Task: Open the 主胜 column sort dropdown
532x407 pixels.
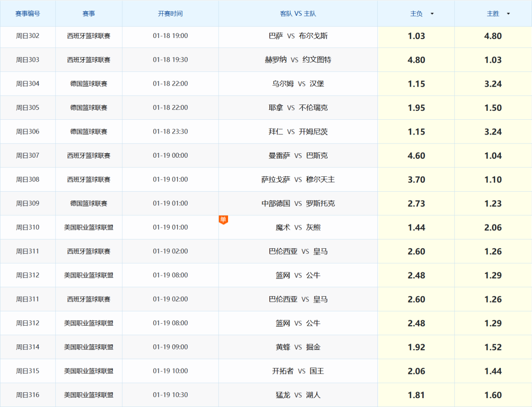Action: pos(508,13)
